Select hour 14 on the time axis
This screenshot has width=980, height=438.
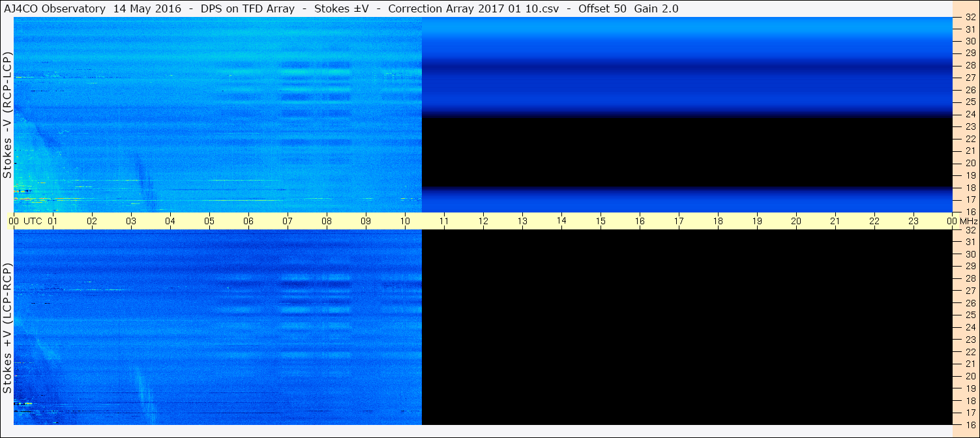[x=561, y=221]
